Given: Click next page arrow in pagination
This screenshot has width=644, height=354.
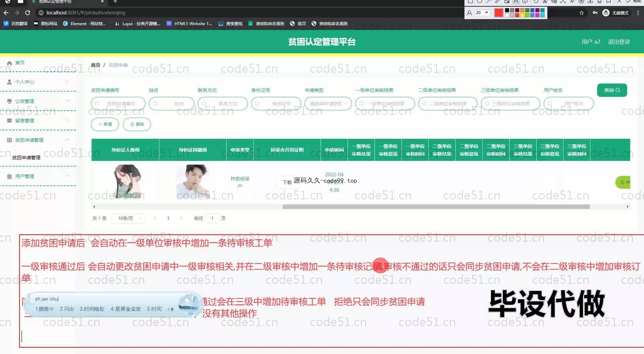Looking at the screenshot, I should (181, 218).
